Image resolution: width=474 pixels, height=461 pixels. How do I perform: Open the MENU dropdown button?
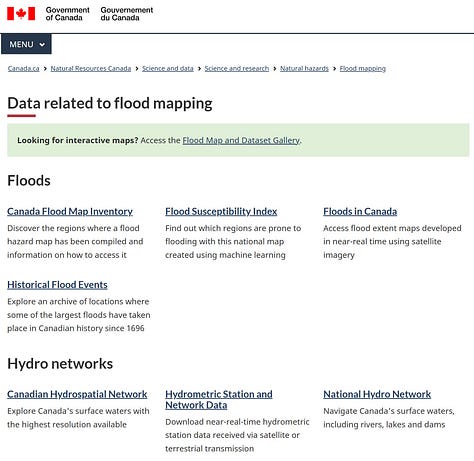[26, 44]
